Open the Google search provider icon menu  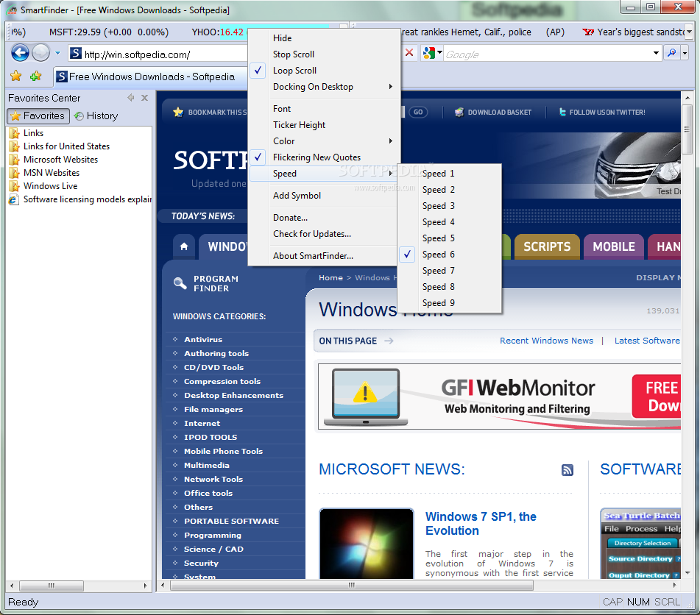pyautogui.click(x=432, y=53)
